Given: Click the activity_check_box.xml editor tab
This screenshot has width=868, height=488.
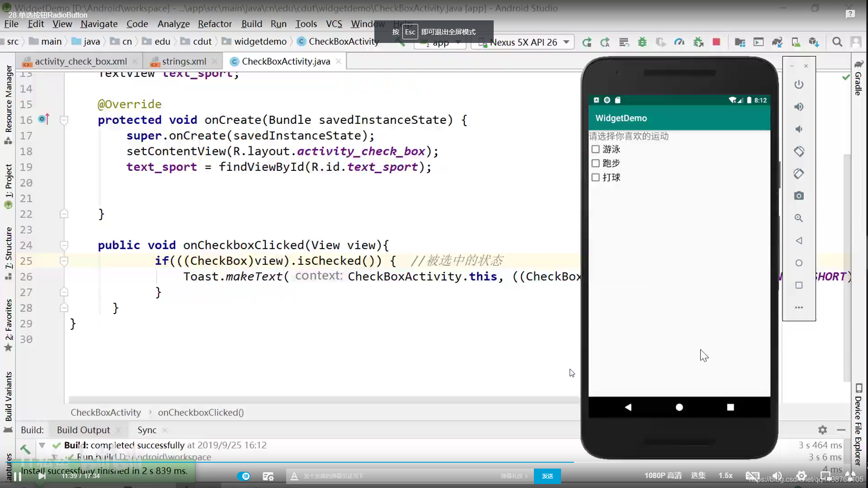Looking at the screenshot, I should pos(80,61).
